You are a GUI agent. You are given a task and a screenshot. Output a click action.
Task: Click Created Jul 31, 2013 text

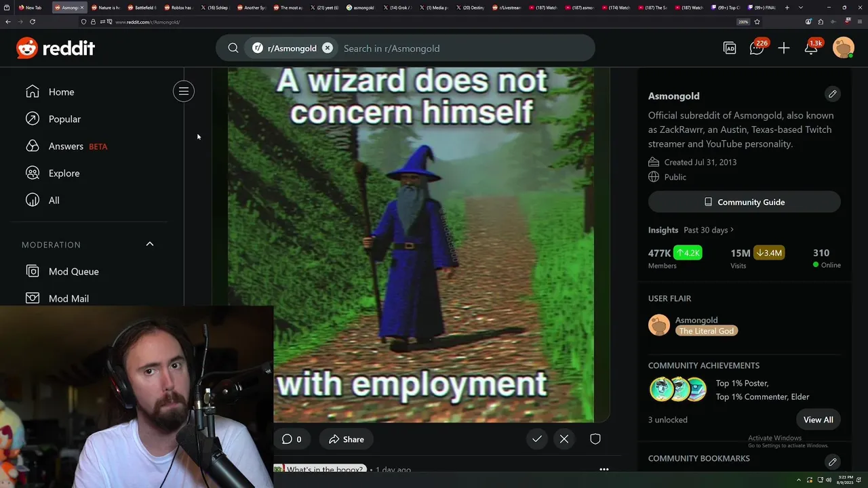pos(700,162)
